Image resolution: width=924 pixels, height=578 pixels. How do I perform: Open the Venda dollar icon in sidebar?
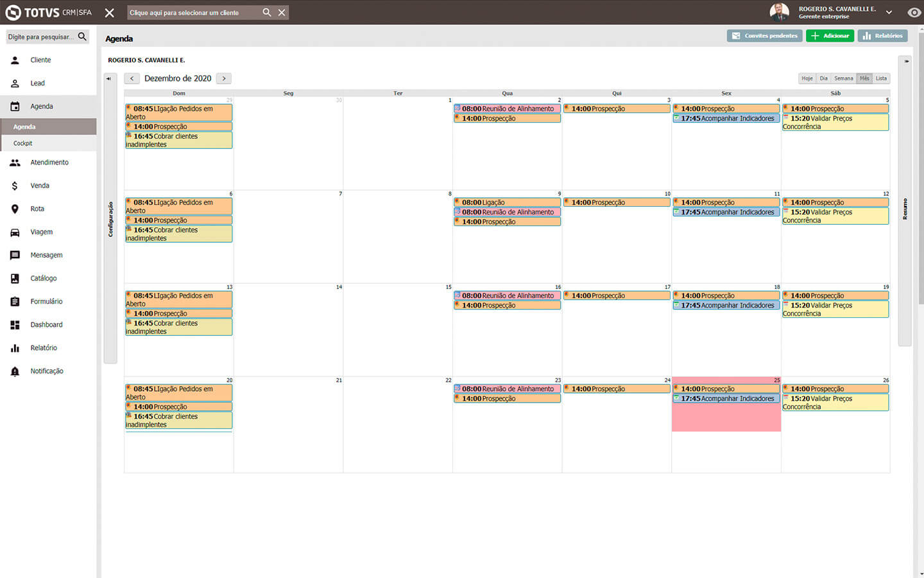point(15,186)
